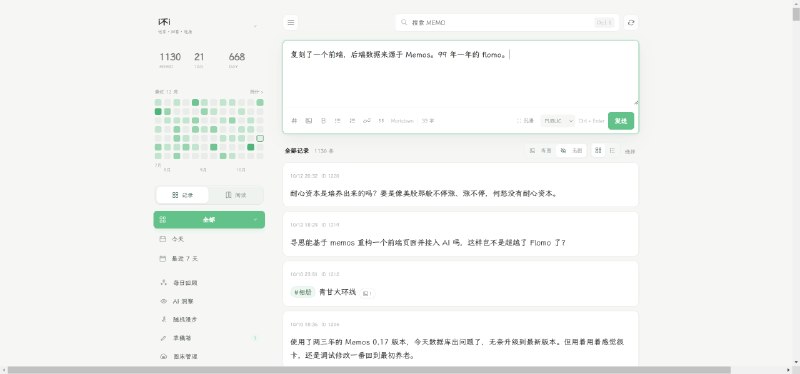Image resolution: width=800 pixels, height=374 pixels.
Task: Click inside the memo editor text area
Action: 460,73
